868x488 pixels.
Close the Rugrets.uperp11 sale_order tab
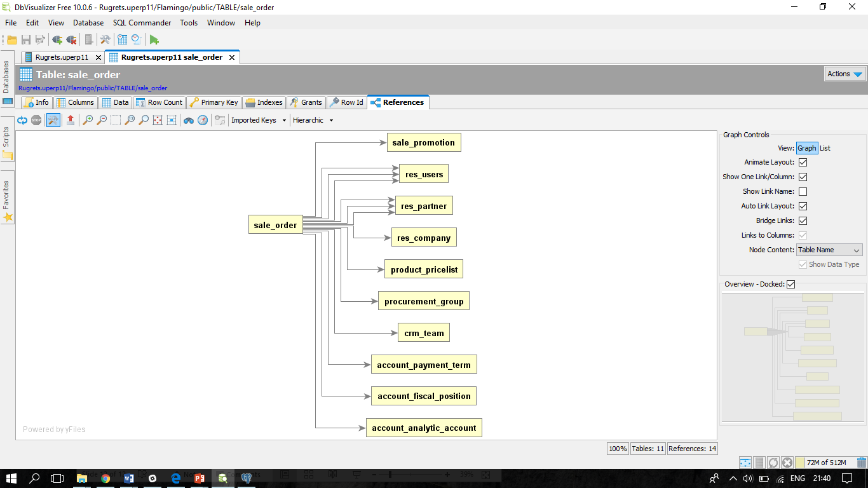(x=232, y=58)
